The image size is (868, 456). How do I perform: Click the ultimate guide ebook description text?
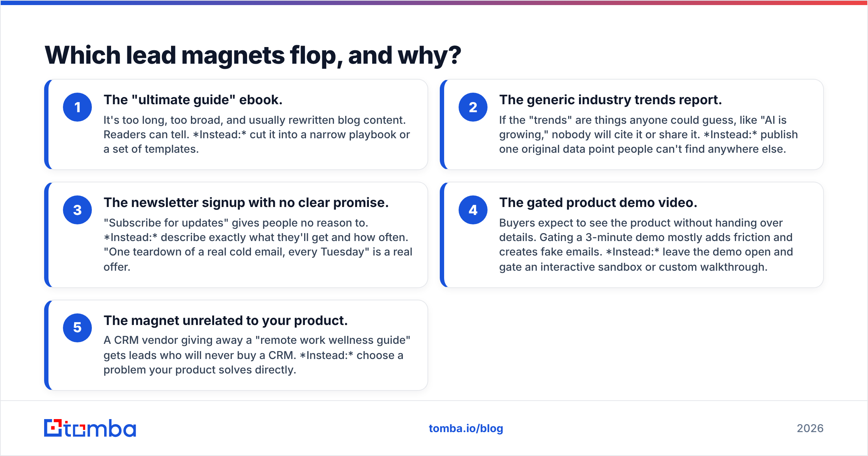(x=257, y=135)
